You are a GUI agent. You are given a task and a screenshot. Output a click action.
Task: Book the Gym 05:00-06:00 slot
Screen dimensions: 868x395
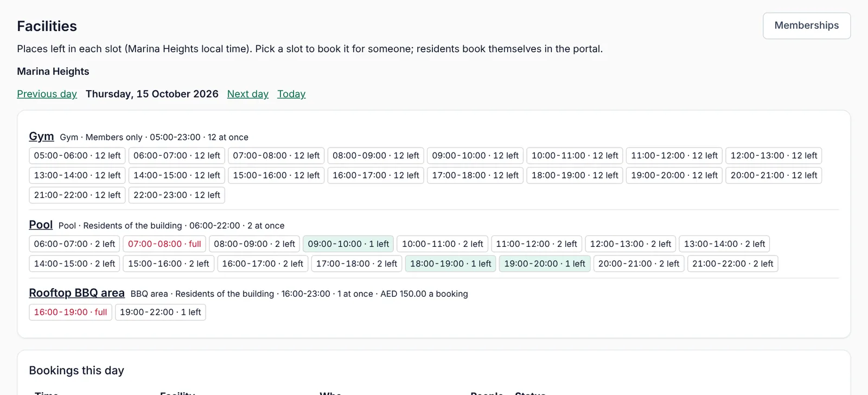click(78, 156)
